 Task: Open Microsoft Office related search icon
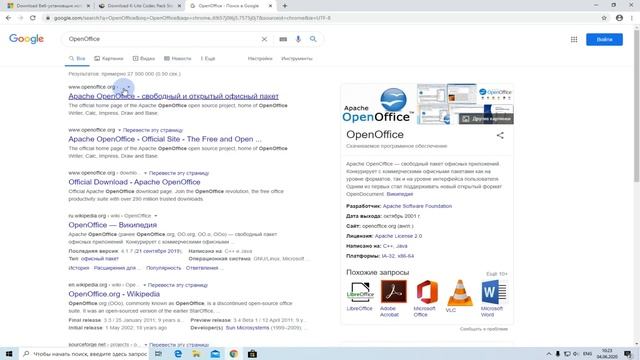click(x=427, y=292)
